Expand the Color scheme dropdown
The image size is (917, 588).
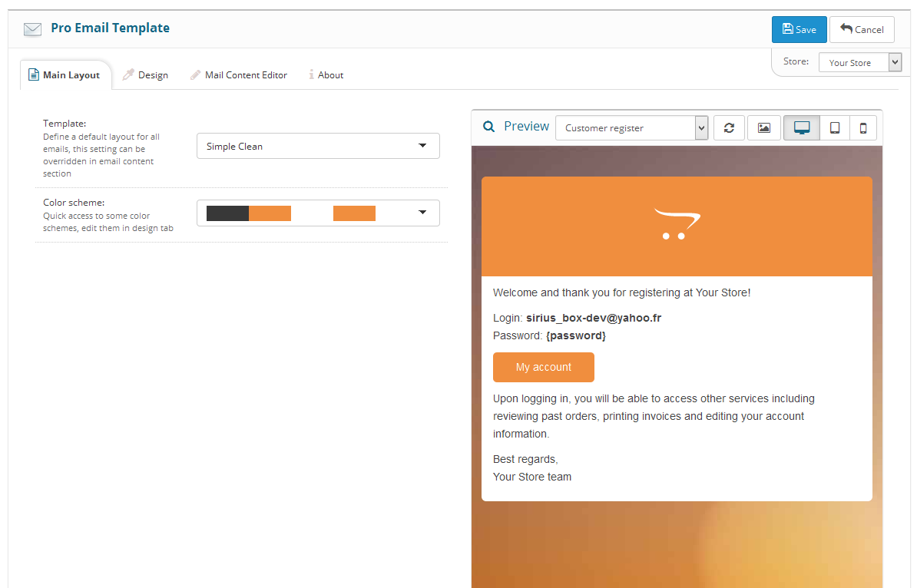(318, 213)
